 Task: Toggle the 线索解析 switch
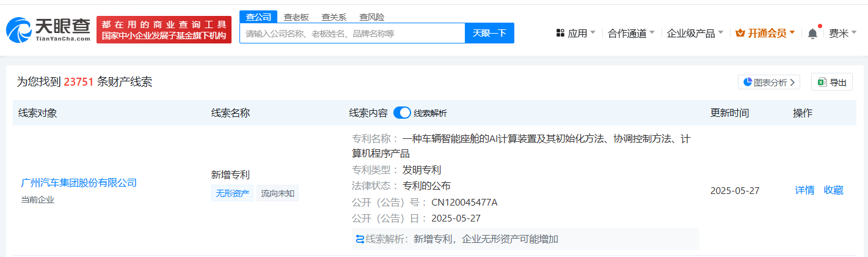402,113
